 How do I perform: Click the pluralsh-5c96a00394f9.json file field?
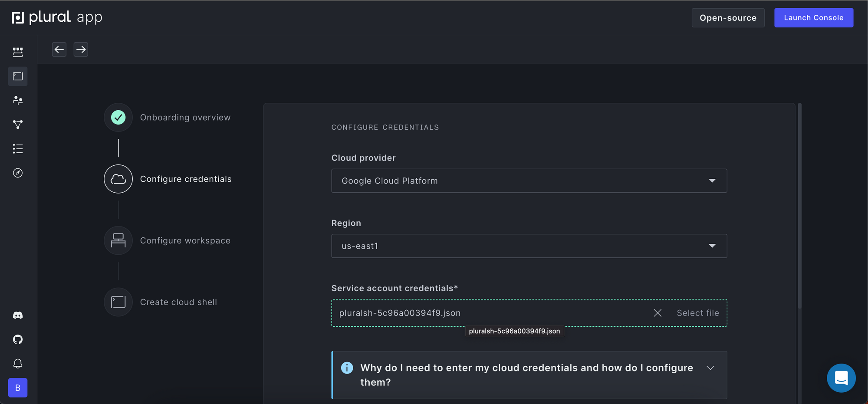tap(529, 313)
